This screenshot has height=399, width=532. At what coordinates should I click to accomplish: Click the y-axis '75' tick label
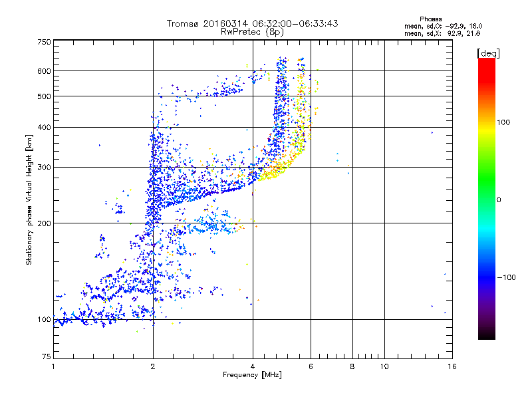47,356
